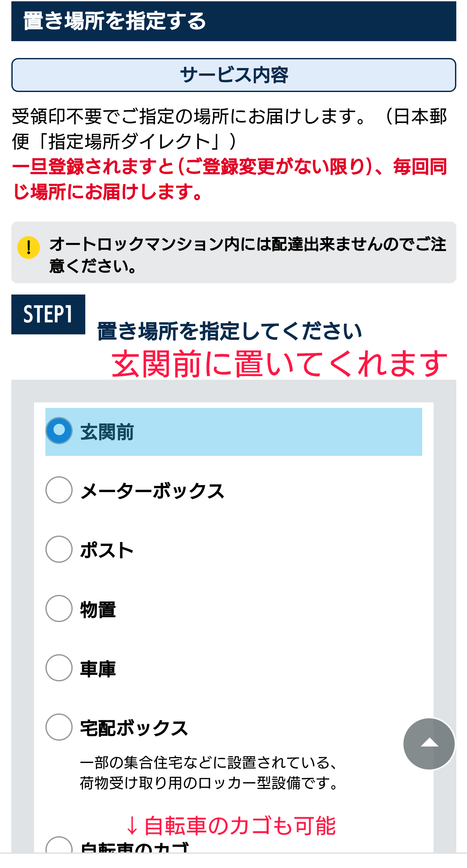Screen dimensions: 467x868
Task: Click the 置き場所を指定する header bar
Action: click(234, 21)
